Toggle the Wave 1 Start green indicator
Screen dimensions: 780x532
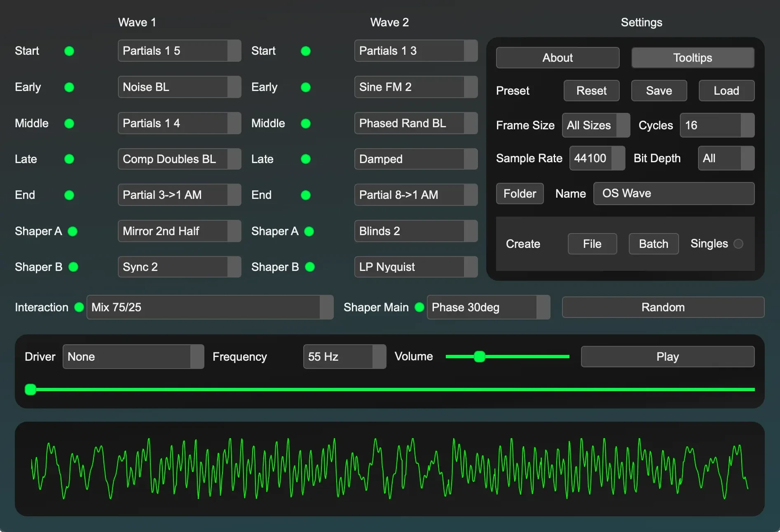(69, 51)
